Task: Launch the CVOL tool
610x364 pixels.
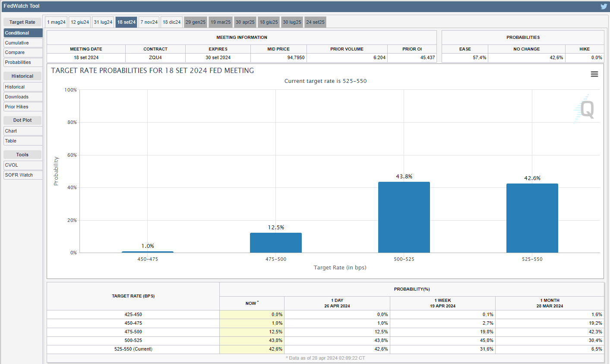Action: pyautogui.click(x=23, y=165)
